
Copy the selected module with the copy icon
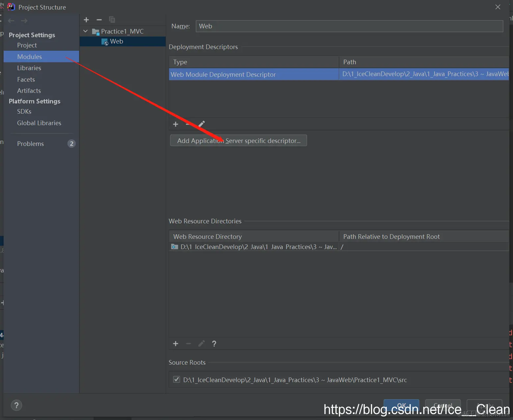tap(112, 20)
